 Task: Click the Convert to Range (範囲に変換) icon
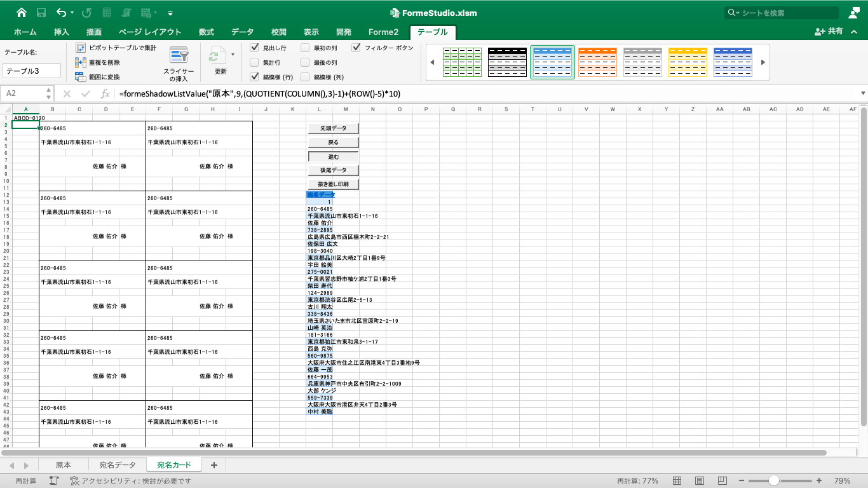(x=80, y=77)
